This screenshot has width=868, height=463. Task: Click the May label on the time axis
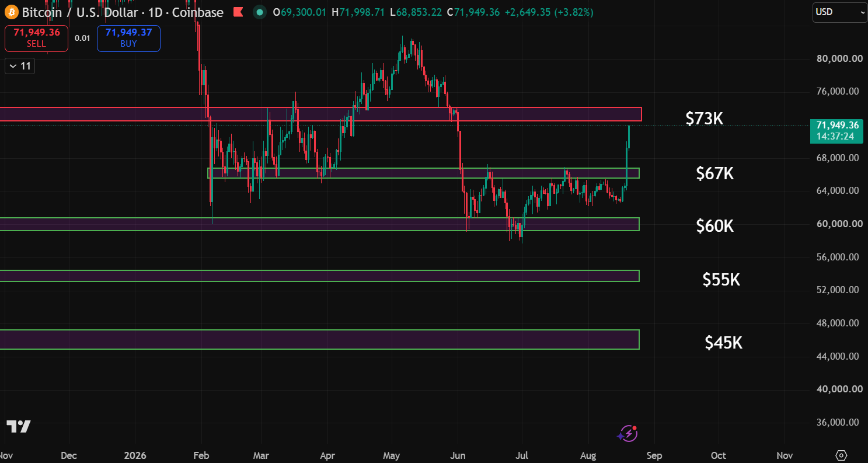tap(392, 455)
